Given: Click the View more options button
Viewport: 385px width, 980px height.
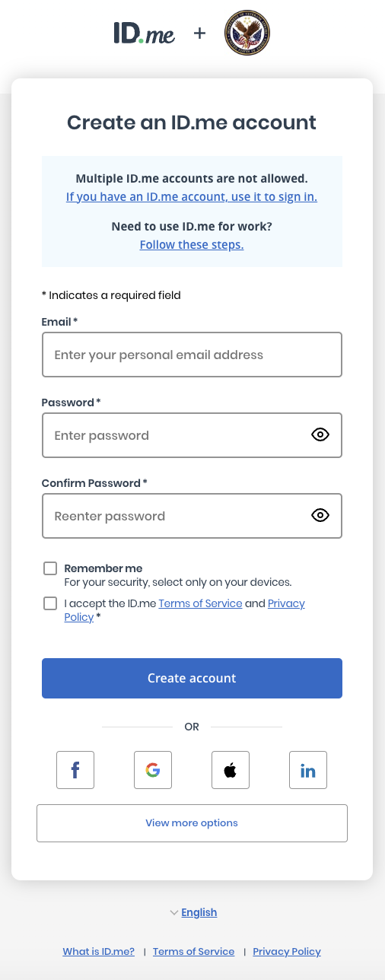Looking at the screenshot, I should [192, 823].
